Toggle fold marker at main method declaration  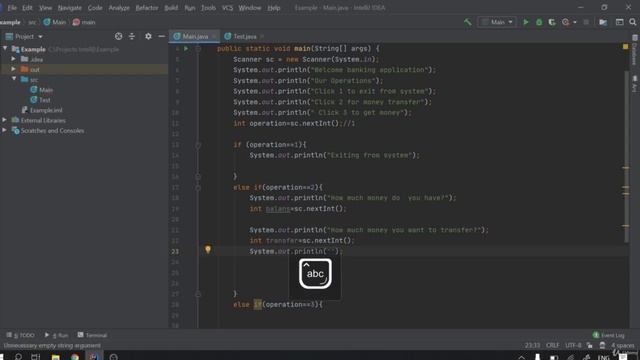198,49
